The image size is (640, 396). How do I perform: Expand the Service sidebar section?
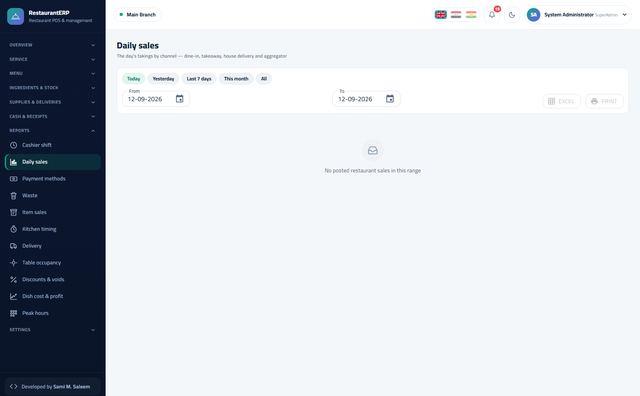53,59
